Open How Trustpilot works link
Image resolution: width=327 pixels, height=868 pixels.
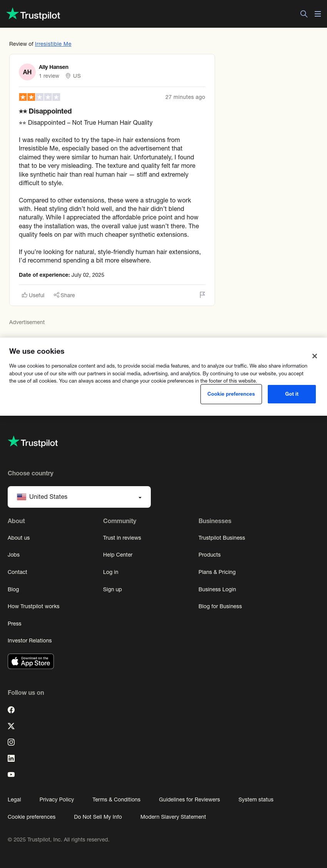[33, 606]
